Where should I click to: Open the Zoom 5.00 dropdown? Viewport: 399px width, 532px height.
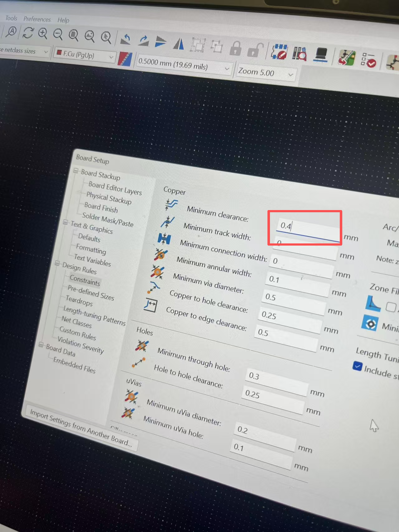coord(266,73)
